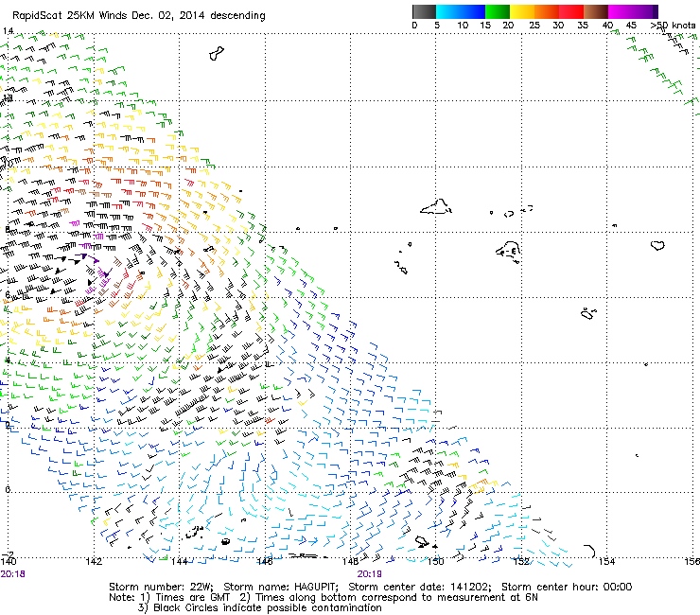Click the 'Times are GMT' note
This screenshot has height=615, width=700.
tap(192, 598)
